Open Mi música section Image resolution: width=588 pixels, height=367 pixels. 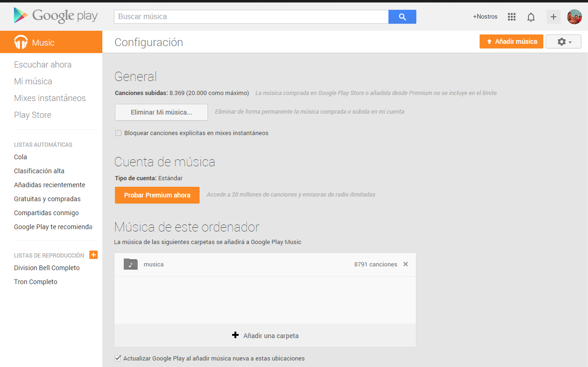click(x=33, y=82)
